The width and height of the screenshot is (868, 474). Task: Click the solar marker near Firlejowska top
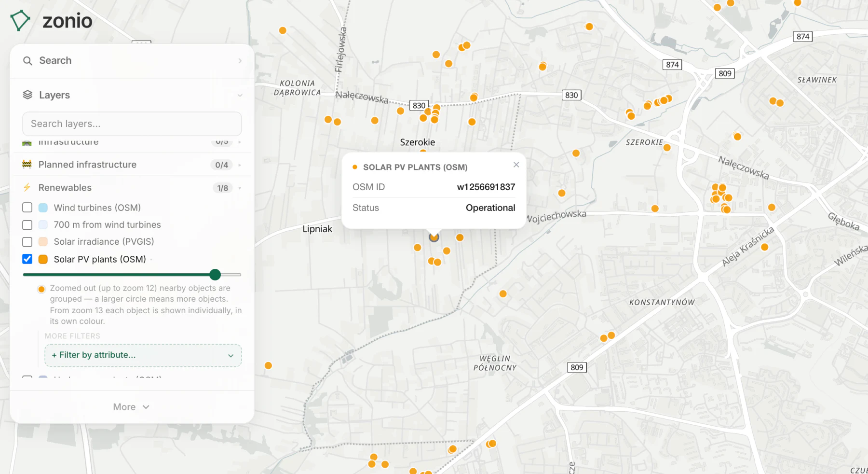coord(283,30)
